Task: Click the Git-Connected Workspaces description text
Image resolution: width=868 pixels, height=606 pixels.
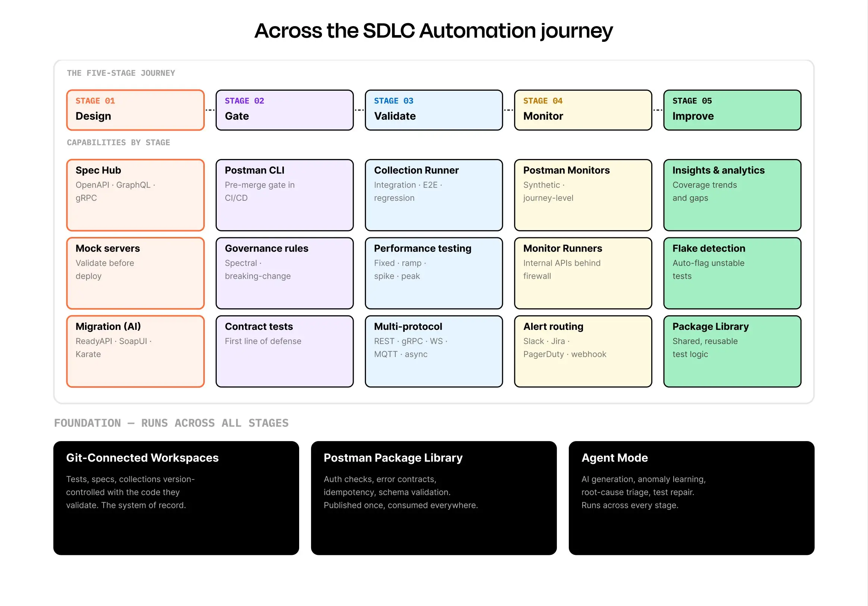Action: click(131, 492)
